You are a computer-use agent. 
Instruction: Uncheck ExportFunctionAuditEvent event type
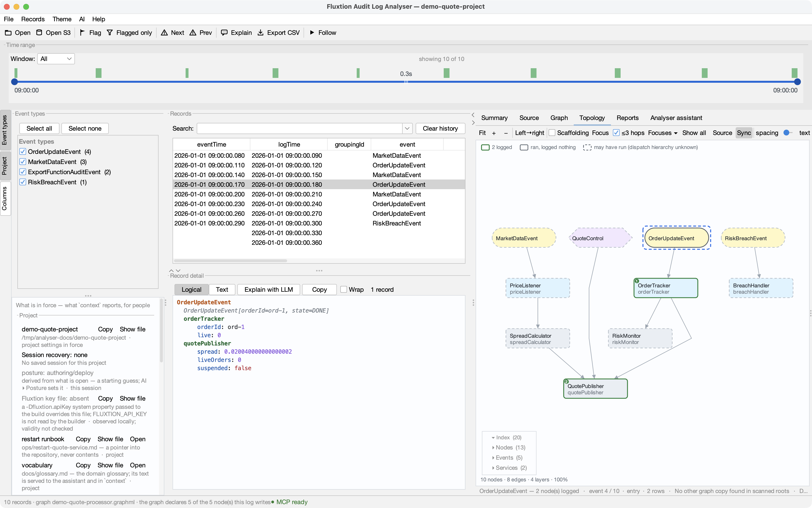pyautogui.click(x=23, y=172)
